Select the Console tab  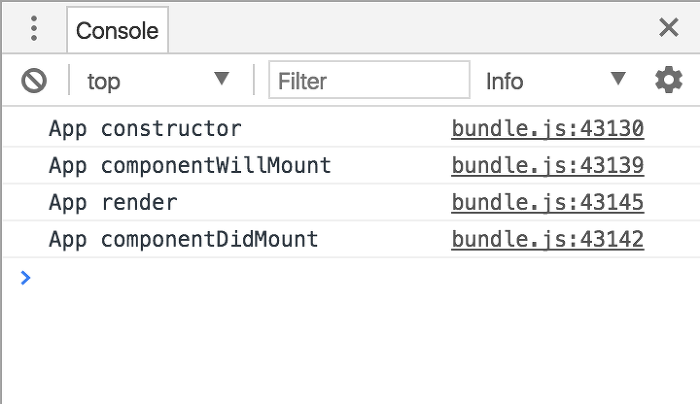click(x=117, y=30)
